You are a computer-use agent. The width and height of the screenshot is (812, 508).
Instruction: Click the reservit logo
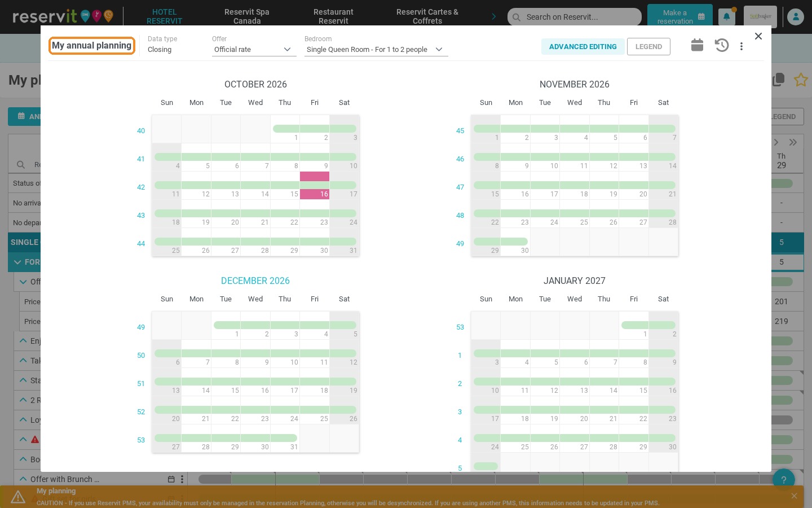pos(63,16)
